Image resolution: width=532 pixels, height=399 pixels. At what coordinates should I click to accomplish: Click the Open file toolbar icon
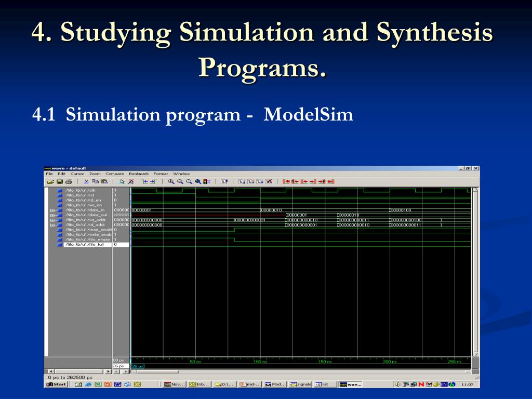click(x=50, y=181)
